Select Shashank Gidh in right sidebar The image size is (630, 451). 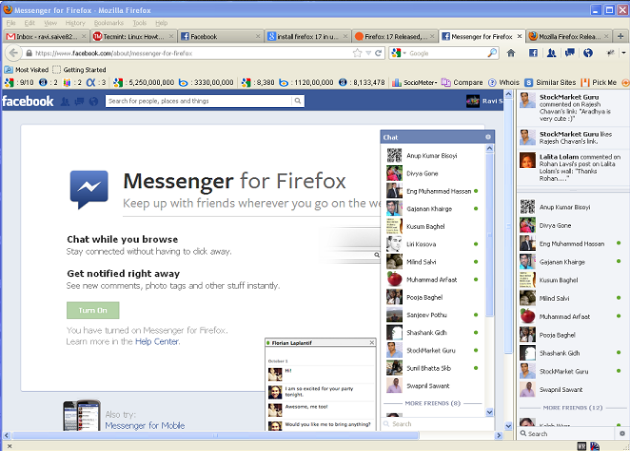[x=572, y=353]
